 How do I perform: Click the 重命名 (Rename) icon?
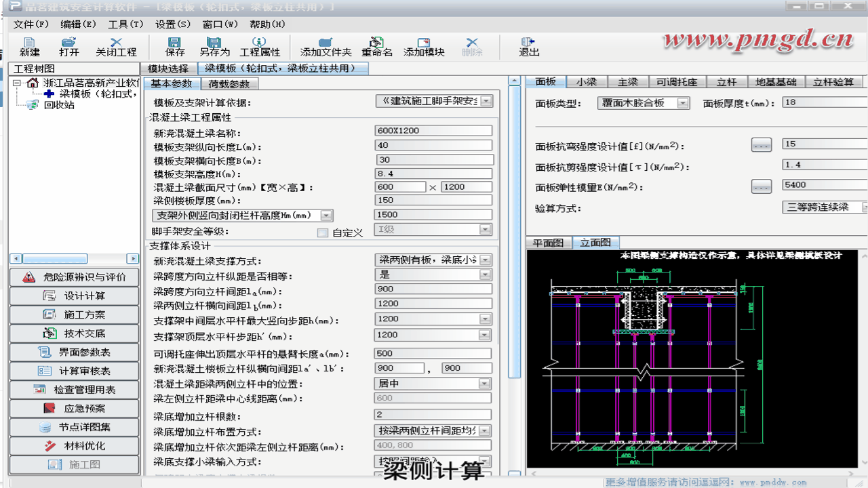(376, 47)
